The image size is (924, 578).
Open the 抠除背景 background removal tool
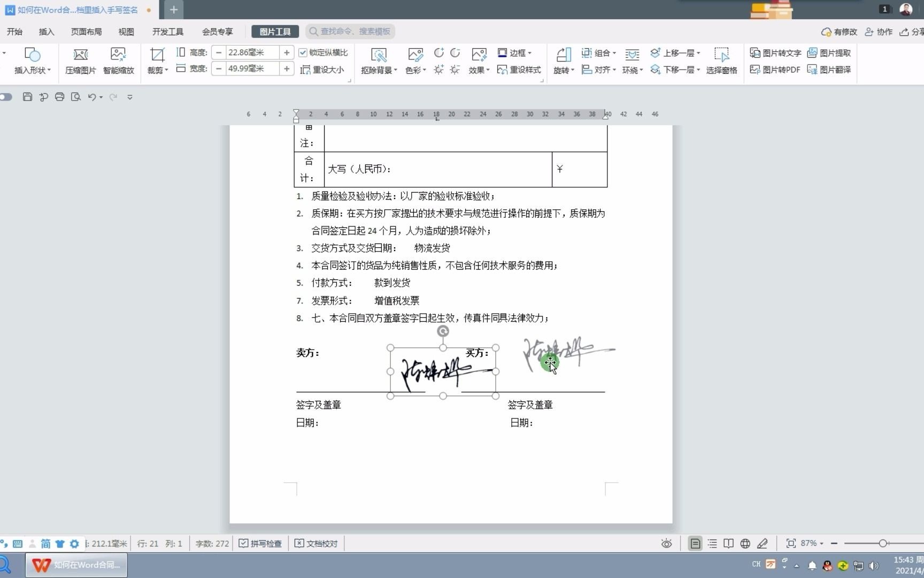click(377, 60)
